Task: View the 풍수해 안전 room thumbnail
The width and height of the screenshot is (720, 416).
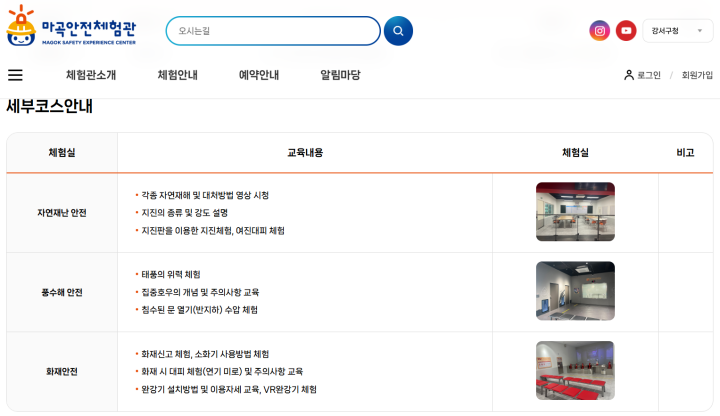Action: pos(575,291)
